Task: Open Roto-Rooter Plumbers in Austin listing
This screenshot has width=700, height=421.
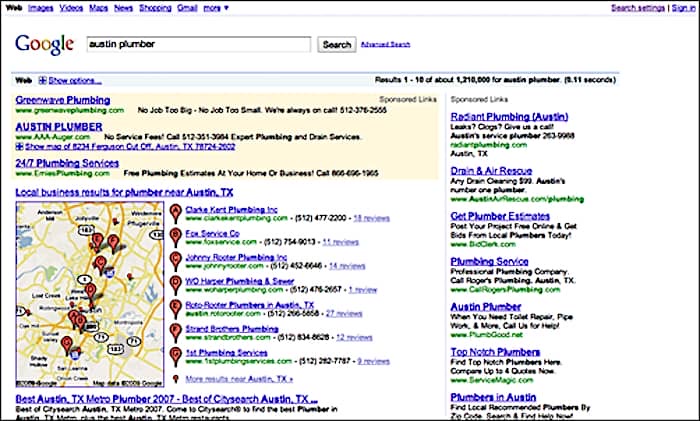Action: point(250,305)
